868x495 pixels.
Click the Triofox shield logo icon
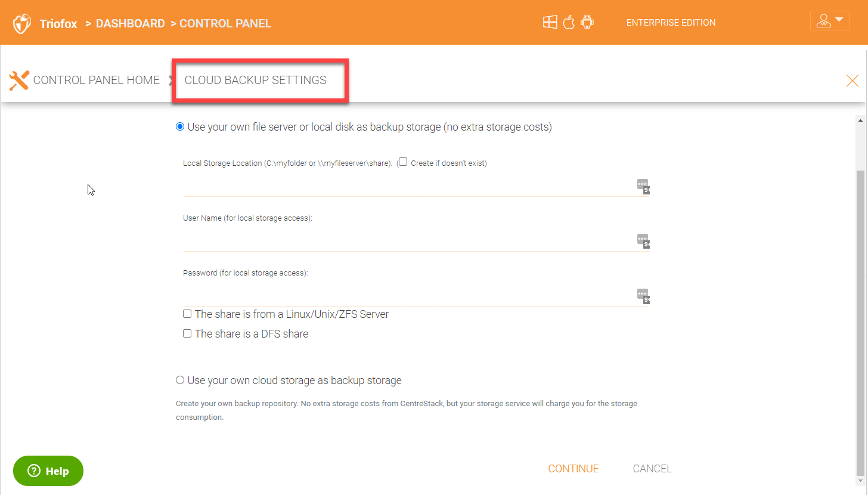click(22, 24)
